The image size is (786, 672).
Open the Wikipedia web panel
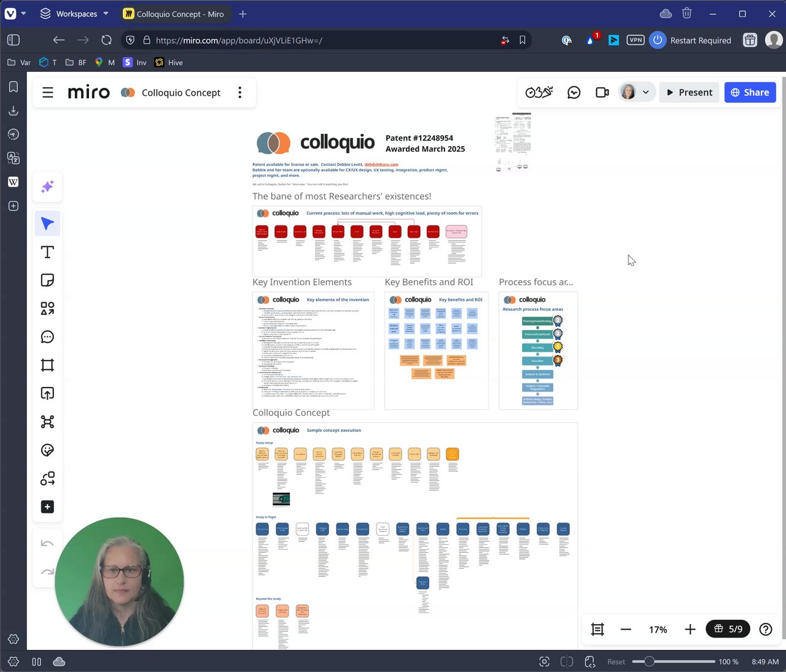tap(14, 182)
